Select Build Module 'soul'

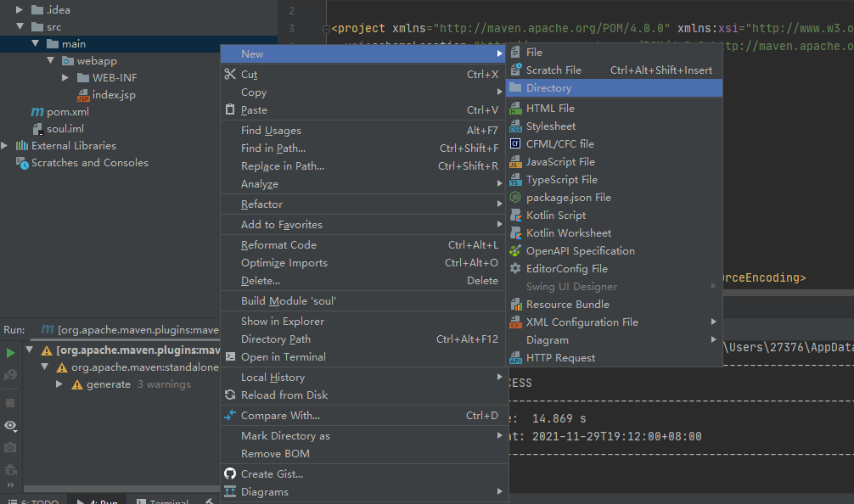pos(364,301)
